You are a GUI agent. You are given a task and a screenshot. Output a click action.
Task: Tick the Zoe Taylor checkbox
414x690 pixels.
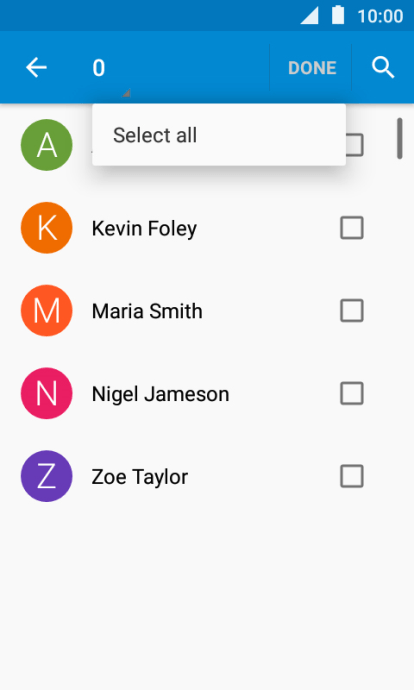352,476
